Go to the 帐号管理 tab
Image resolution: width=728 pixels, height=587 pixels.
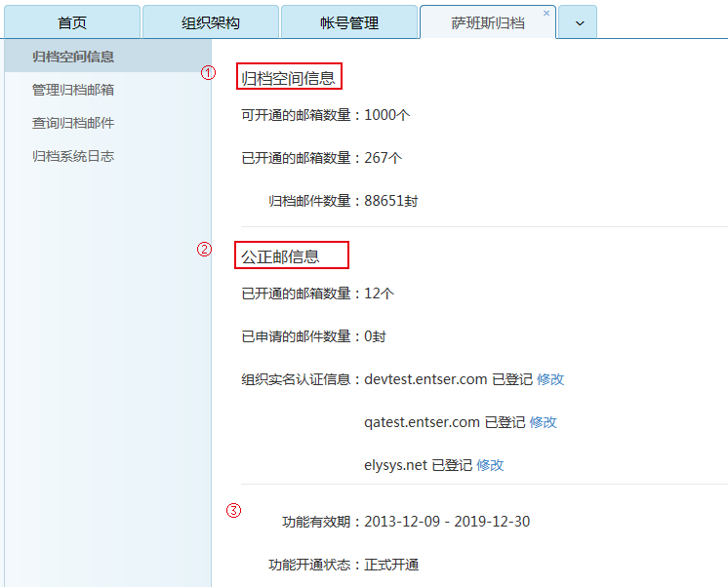(x=348, y=22)
